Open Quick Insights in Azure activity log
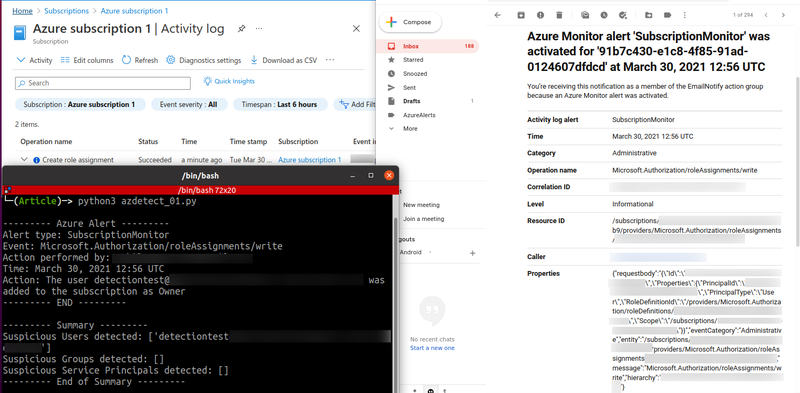This screenshot has width=800, height=393. click(229, 81)
